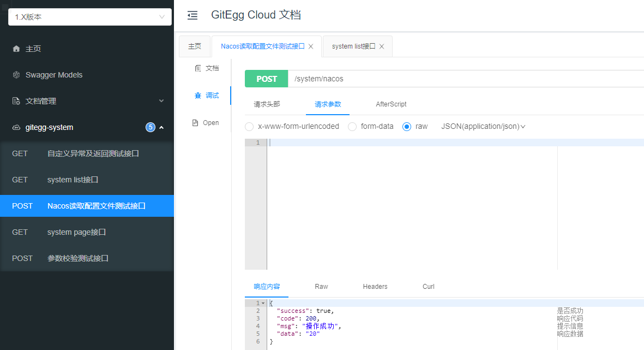This screenshot has width=644, height=350.
Task: Open the Raw response tab
Action: pyautogui.click(x=321, y=286)
